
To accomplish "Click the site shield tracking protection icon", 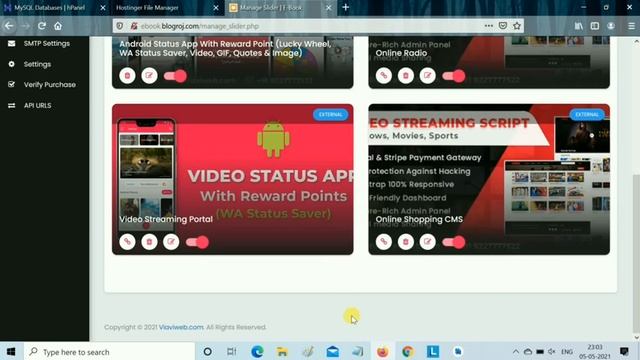I will pos(120,26).
